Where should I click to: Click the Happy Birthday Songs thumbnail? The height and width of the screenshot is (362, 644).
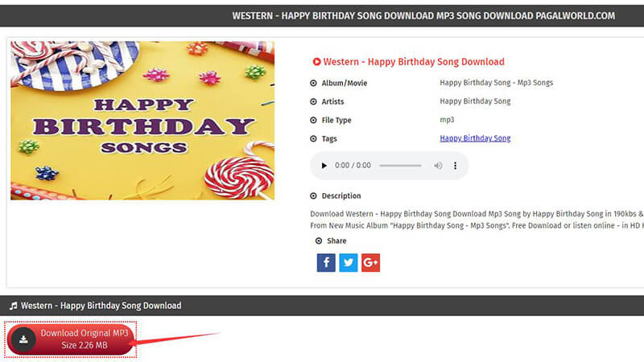tap(142, 121)
